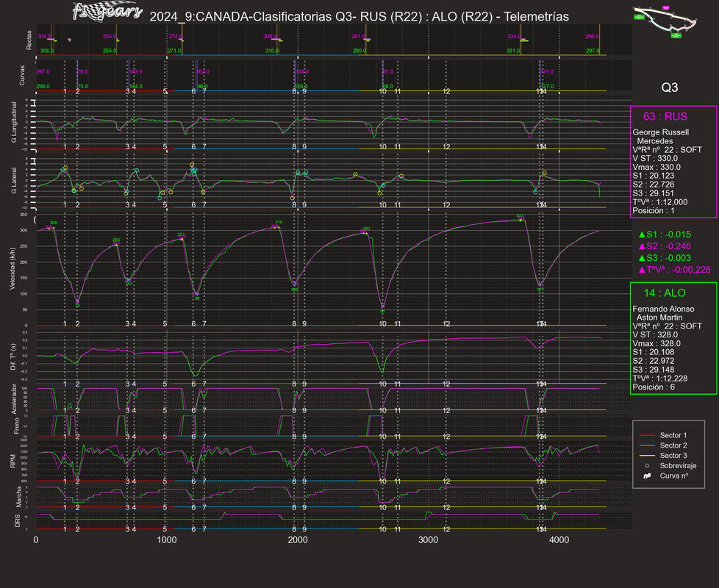Click lap time 'TºVª : 1:12,000'
Viewport: 719px width, 588px height.
point(660,202)
